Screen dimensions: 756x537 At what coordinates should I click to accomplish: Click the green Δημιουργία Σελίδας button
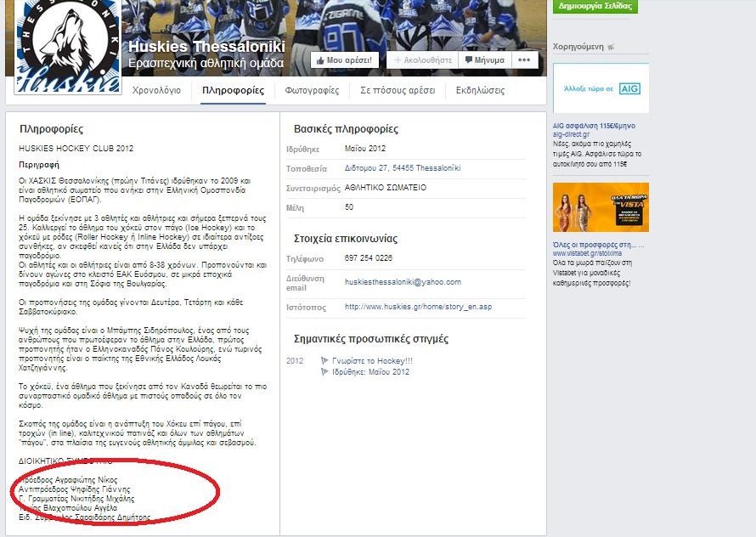click(x=595, y=6)
